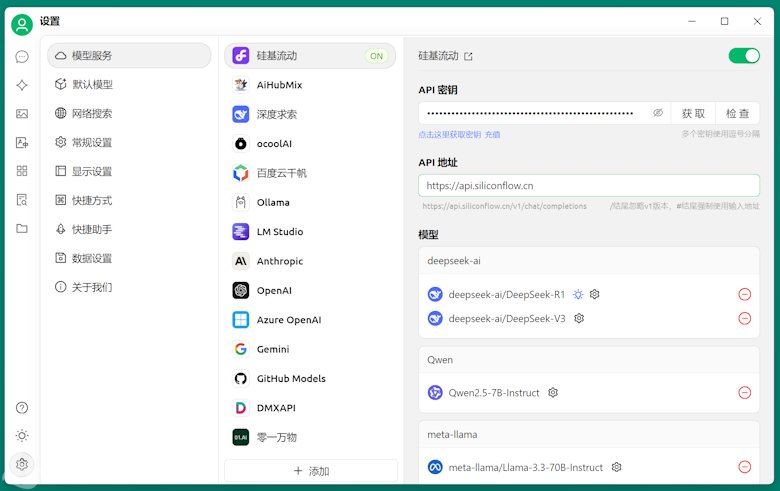Select the Gemini provider
This screenshot has width=780, height=491.
pyautogui.click(x=310, y=349)
